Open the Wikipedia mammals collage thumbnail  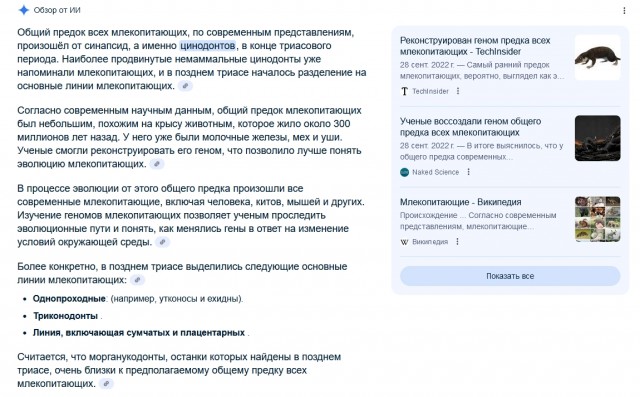[x=598, y=219]
